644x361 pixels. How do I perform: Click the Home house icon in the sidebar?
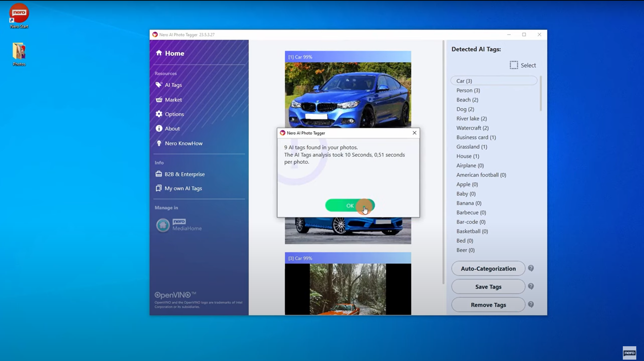159,53
